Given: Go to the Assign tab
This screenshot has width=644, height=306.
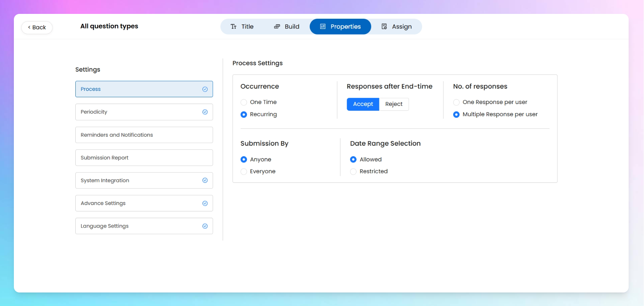Looking at the screenshot, I should point(397,27).
